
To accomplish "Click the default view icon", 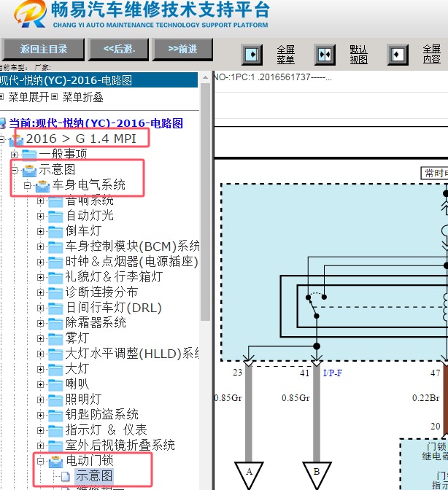I will 325,55.
